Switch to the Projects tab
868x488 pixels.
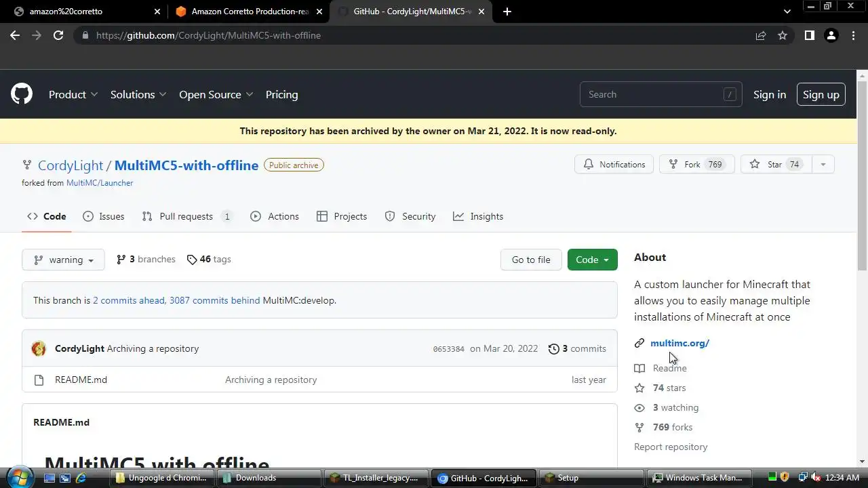[342, 216]
